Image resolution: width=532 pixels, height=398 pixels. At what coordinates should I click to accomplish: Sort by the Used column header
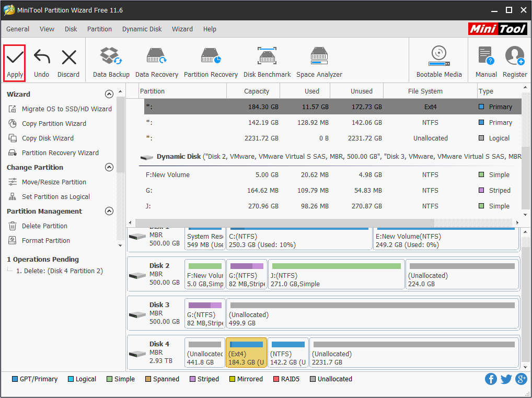(305, 91)
